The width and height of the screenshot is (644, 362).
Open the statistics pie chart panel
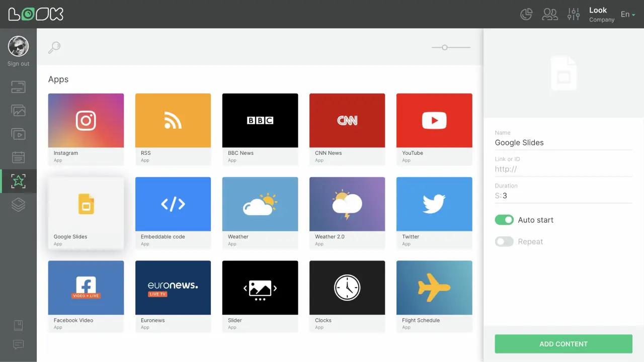click(526, 14)
